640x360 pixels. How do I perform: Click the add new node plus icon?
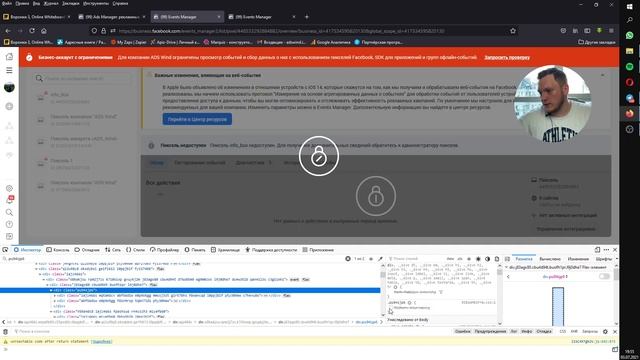pos(371,259)
